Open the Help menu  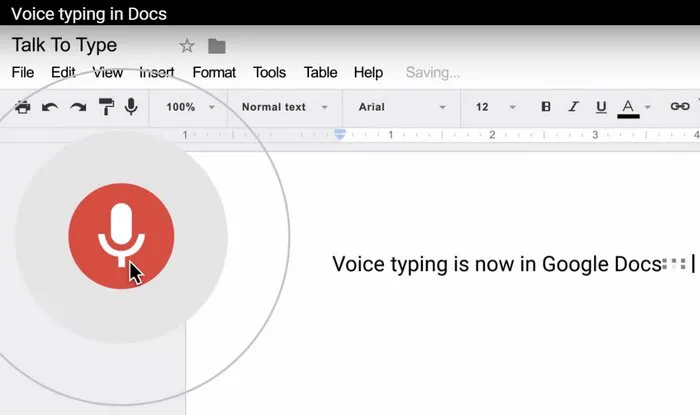click(368, 72)
